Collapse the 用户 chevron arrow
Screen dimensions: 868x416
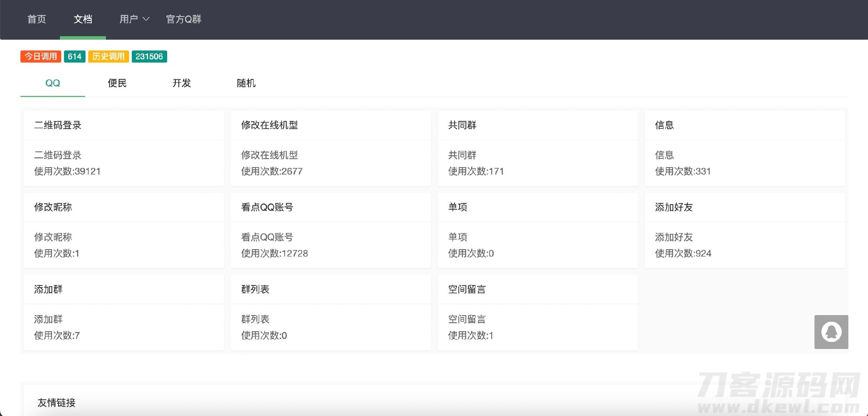146,19
